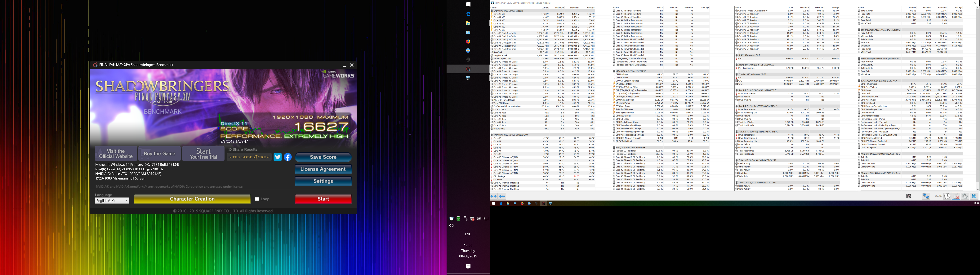Click Firefox icon in vertical taskbar
The image size is (980, 275).
[468, 41]
